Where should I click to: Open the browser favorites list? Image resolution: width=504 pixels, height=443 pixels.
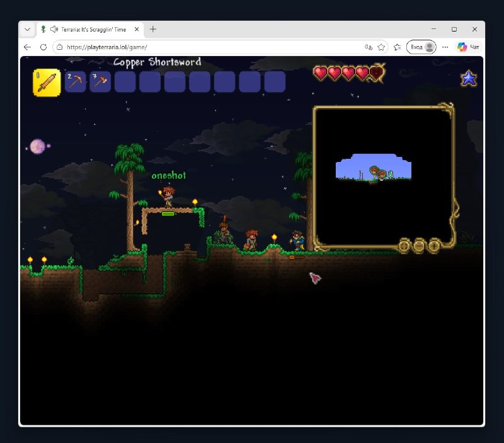[398, 47]
